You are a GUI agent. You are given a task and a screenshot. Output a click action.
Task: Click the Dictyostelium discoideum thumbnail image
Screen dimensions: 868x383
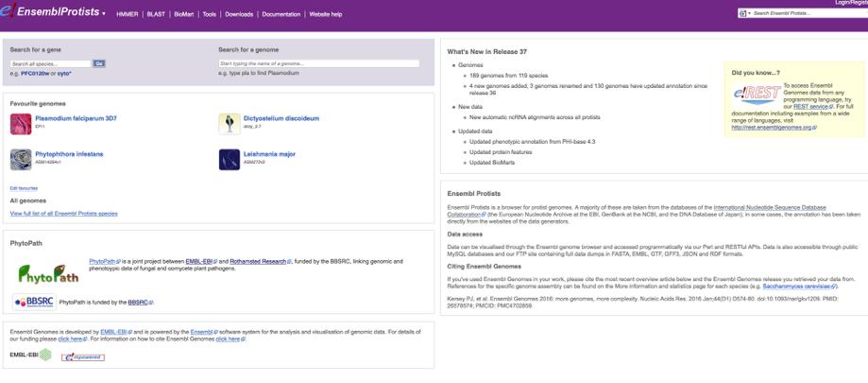[x=230, y=124]
